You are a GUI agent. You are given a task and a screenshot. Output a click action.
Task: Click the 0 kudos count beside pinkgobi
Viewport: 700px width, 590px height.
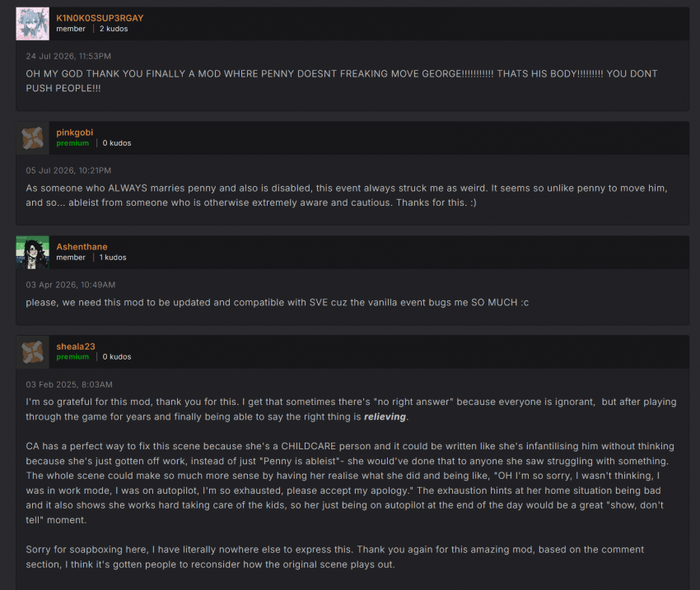click(116, 143)
